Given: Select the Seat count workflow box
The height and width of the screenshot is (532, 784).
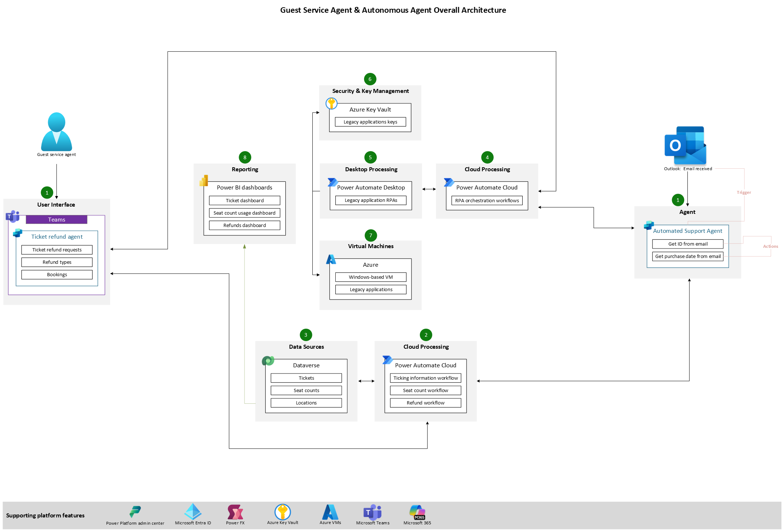Looking at the screenshot, I should pyautogui.click(x=425, y=390).
